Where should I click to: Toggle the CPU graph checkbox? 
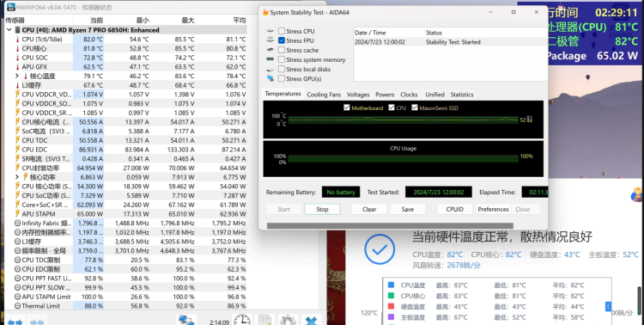pos(391,107)
